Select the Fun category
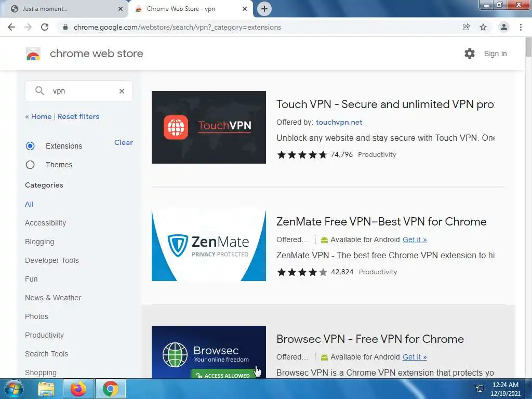 point(31,279)
